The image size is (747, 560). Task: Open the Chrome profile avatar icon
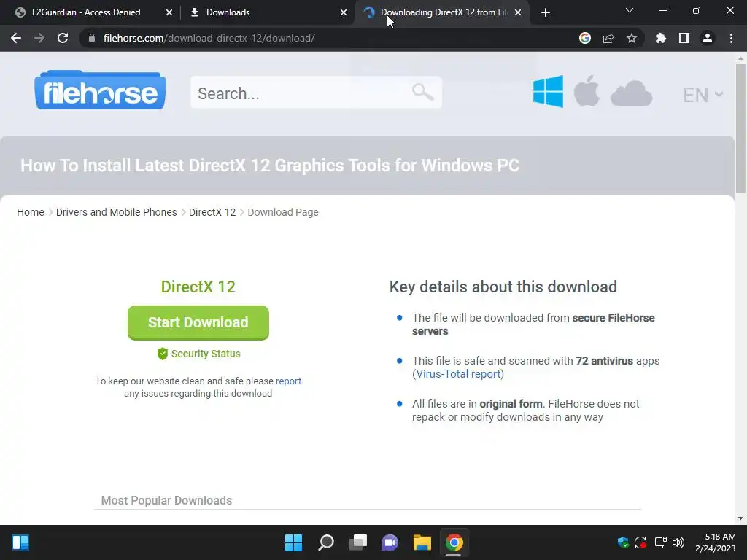(x=708, y=38)
